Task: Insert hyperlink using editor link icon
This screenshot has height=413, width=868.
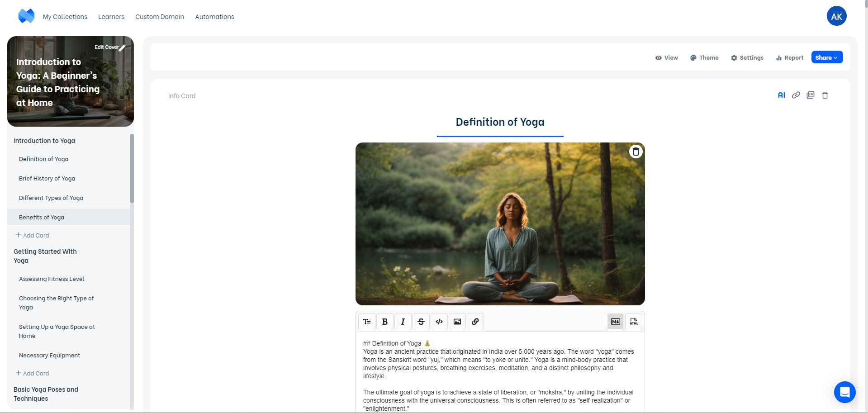Action: click(x=475, y=322)
